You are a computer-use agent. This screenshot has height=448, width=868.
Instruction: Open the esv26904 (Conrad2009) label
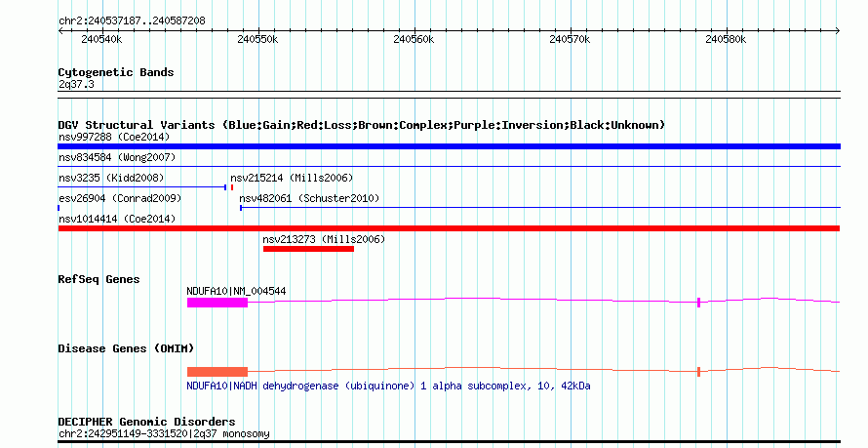120,198
